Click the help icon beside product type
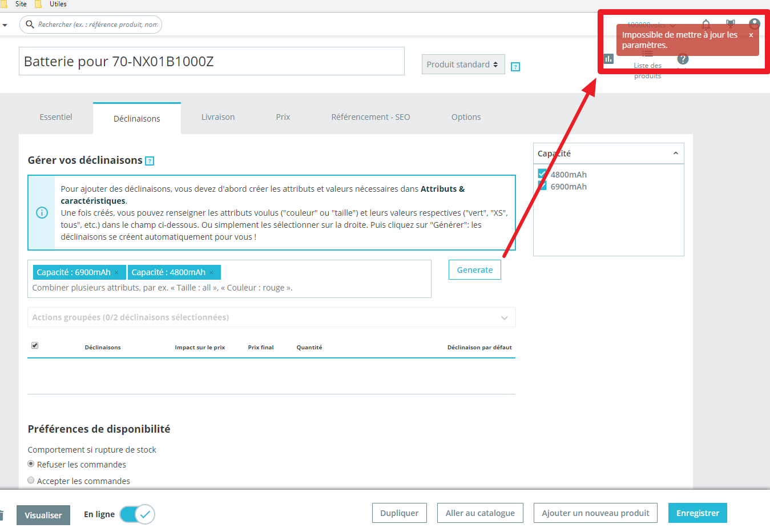The image size is (770, 532). click(515, 67)
